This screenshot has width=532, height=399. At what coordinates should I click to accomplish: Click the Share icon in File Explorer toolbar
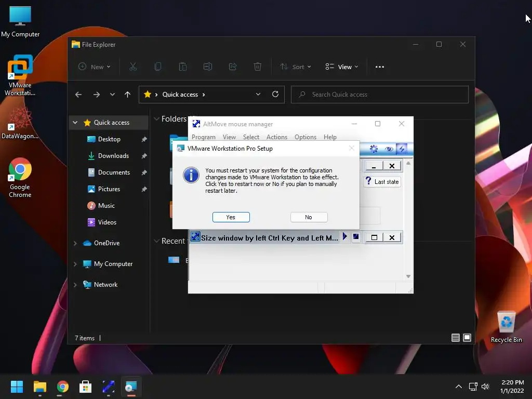click(233, 67)
